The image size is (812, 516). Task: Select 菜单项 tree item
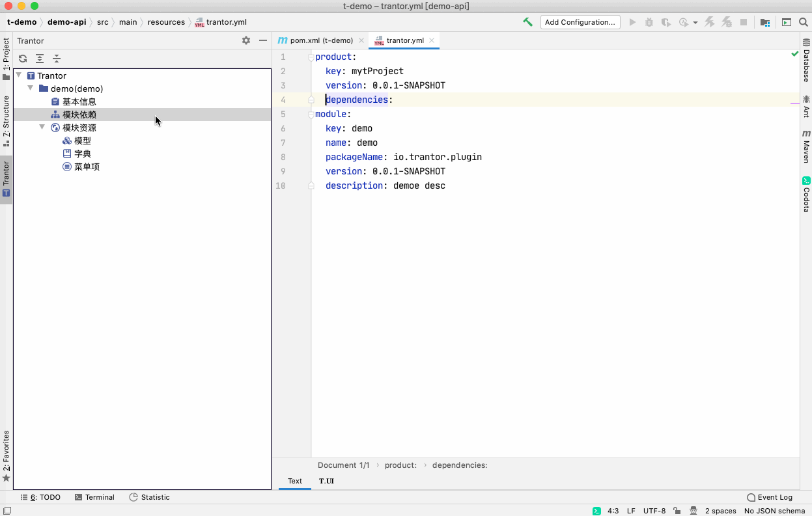click(87, 167)
